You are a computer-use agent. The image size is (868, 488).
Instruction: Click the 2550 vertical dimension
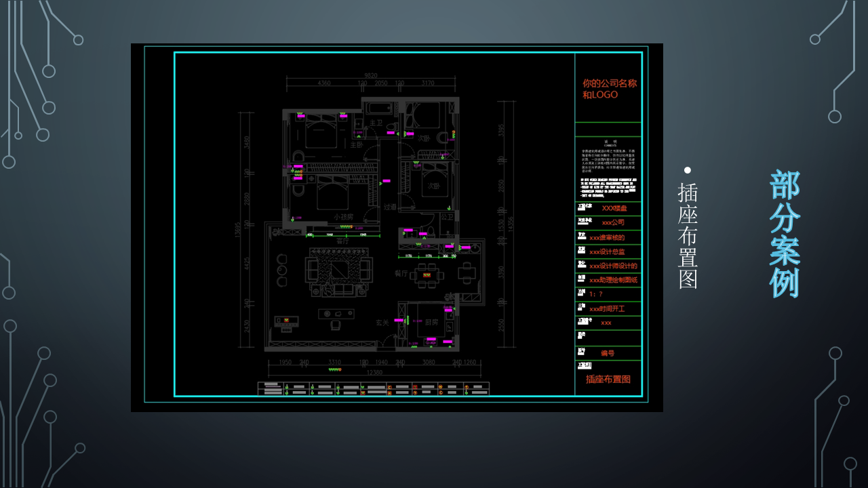coord(501,325)
